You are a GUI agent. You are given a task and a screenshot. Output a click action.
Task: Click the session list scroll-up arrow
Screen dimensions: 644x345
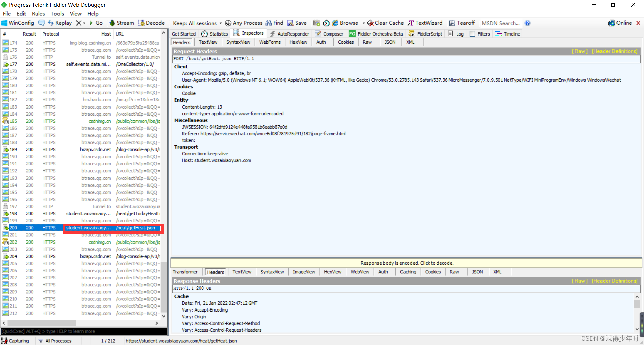point(164,33)
